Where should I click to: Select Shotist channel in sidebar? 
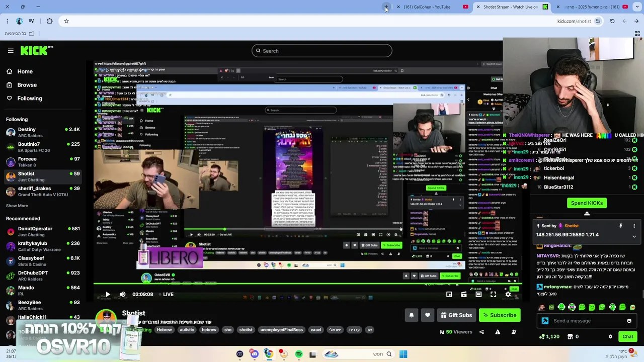tap(43, 176)
